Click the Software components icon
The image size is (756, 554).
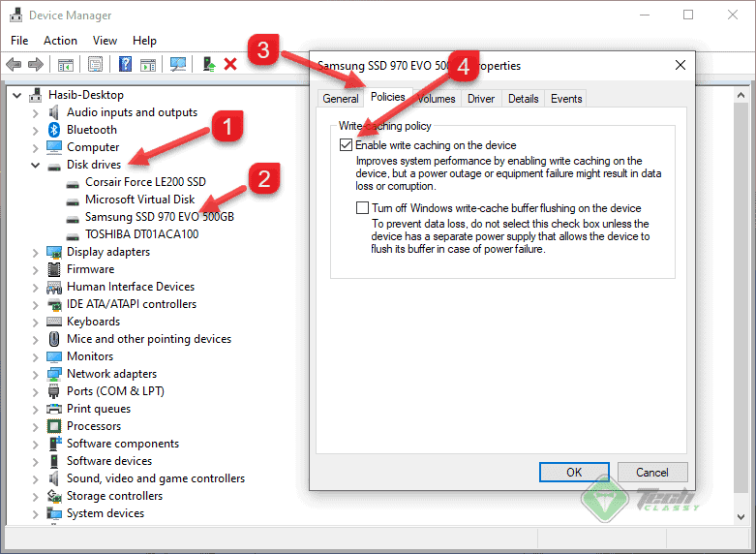[55, 444]
